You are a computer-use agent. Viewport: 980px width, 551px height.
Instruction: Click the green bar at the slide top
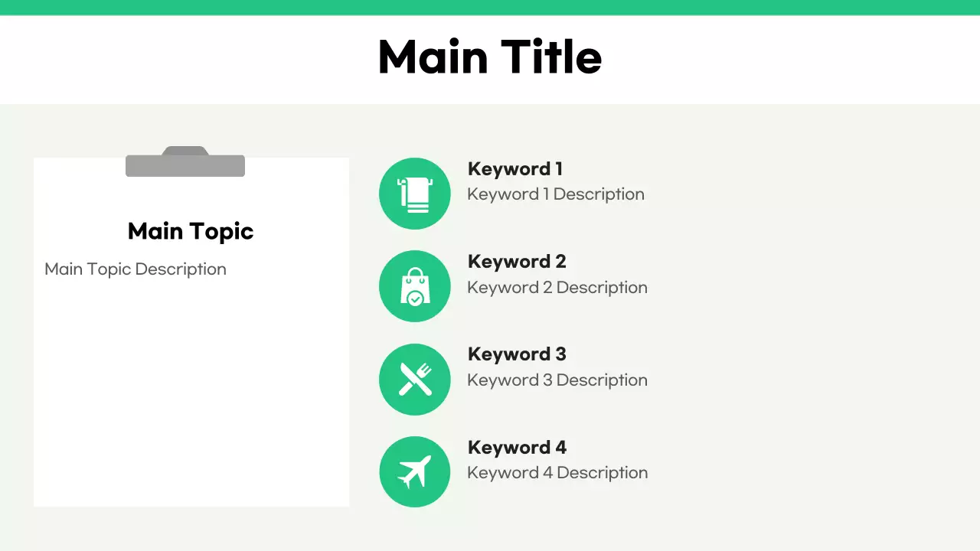[490, 7]
